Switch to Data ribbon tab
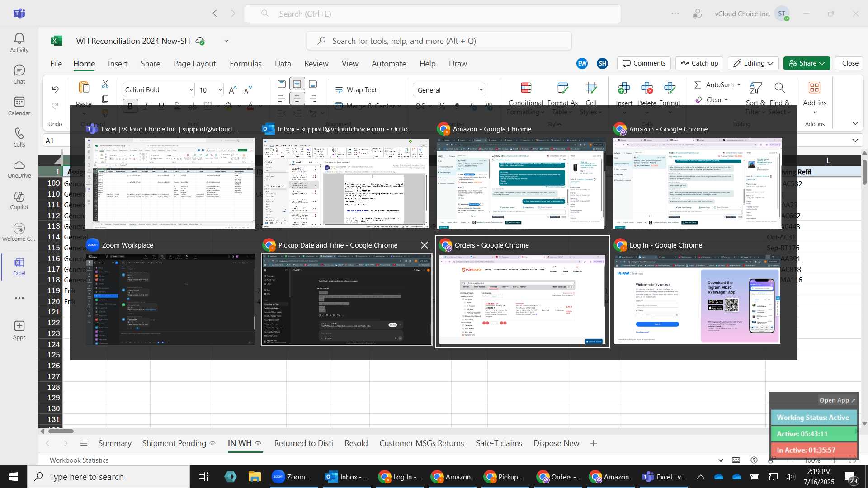Viewport: 868px width, 488px height. [283, 64]
